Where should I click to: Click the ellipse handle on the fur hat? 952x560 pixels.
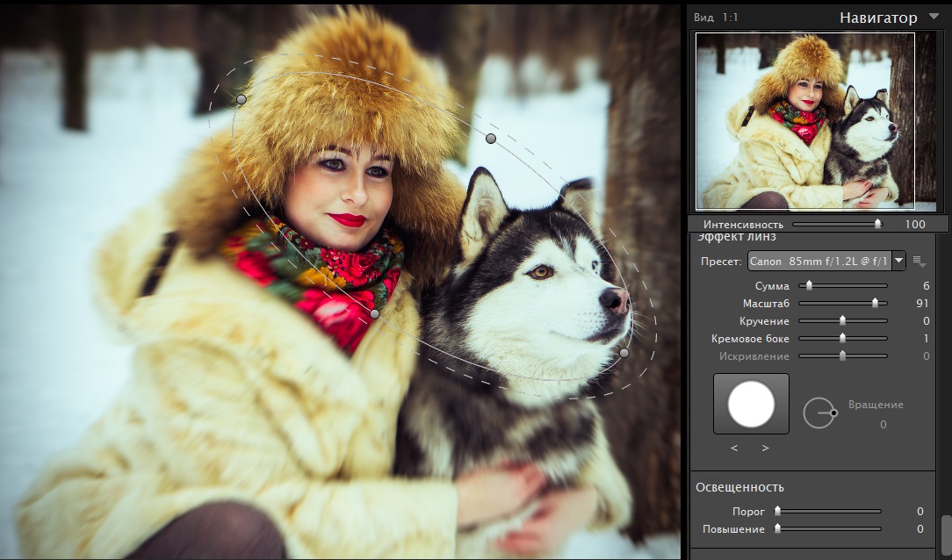(241, 99)
